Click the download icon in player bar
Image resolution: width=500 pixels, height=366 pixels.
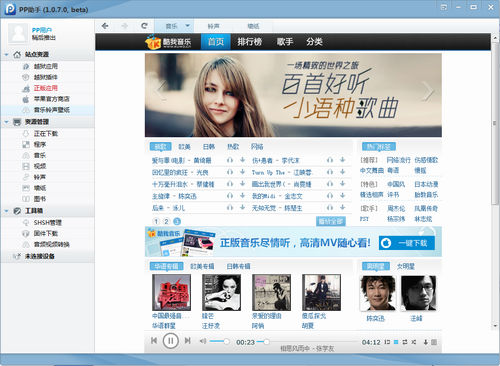pyautogui.click(x=426, y=342)
